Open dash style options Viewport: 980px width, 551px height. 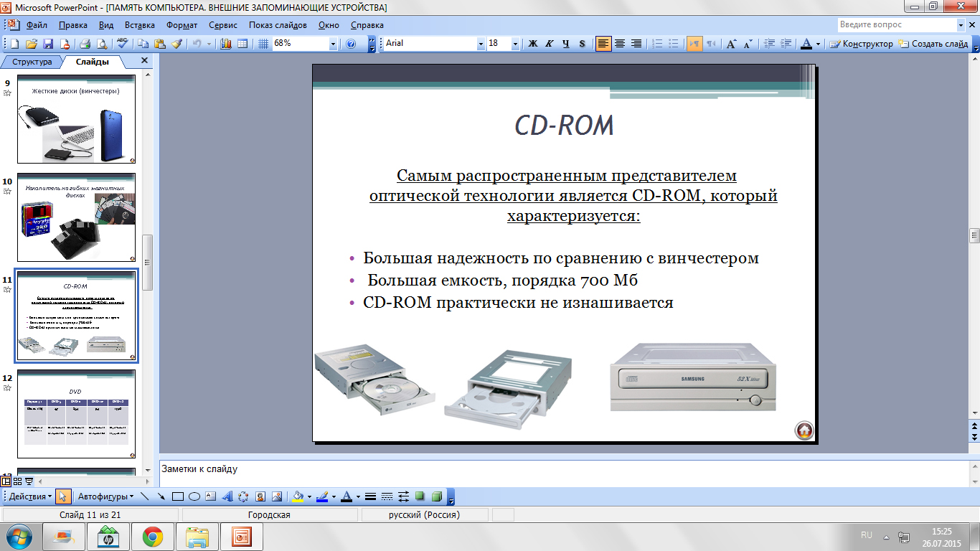pyautogui.click(x=387, y=496)
